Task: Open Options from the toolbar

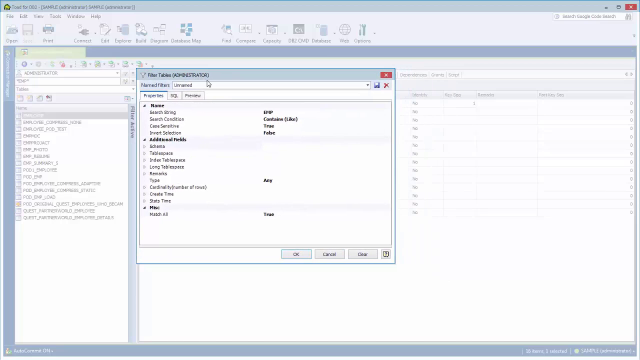Action: (362, 33)
